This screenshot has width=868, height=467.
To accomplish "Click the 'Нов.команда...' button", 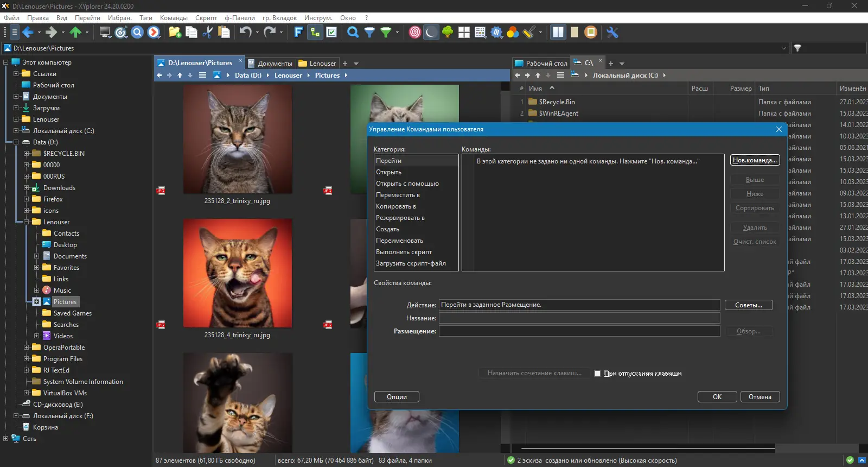I will [755, 160].
